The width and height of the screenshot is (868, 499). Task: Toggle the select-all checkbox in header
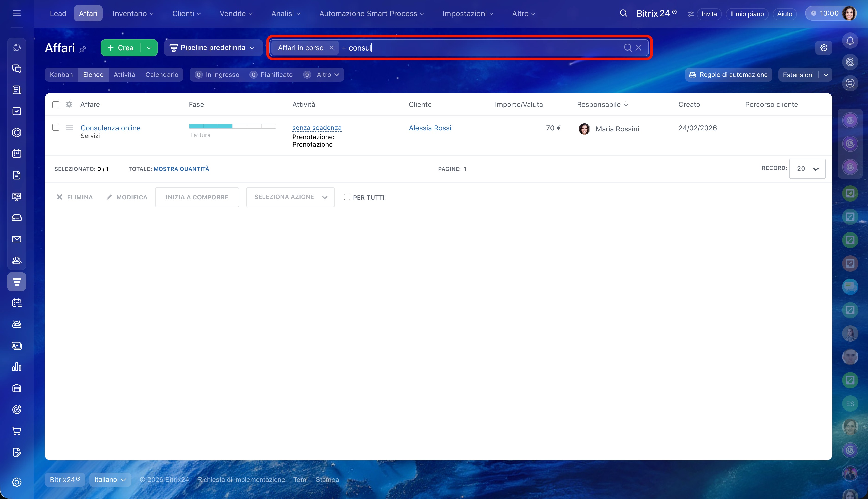click(x=56, y=105)
